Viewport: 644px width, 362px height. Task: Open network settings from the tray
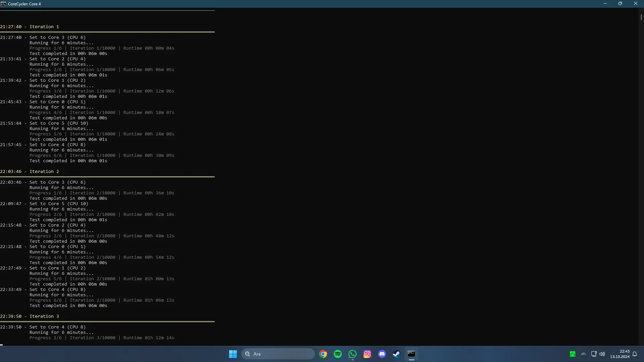[594, 354]
